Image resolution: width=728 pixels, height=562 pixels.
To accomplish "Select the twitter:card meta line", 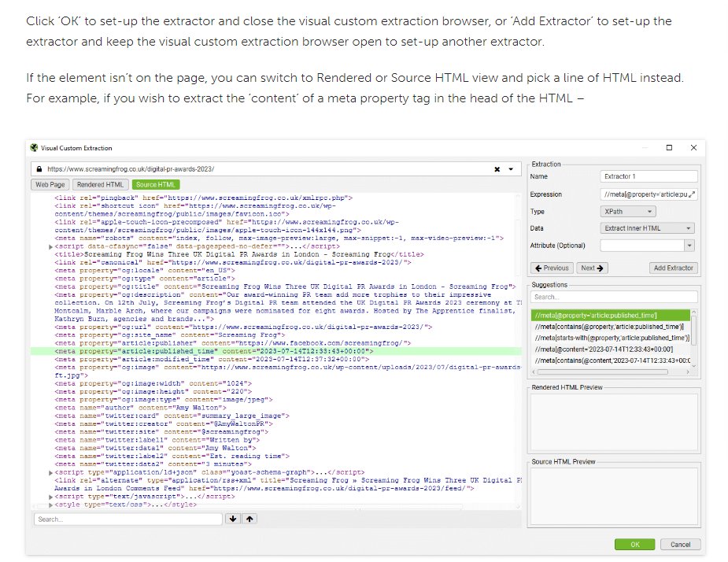I will (x=172, y=416).
